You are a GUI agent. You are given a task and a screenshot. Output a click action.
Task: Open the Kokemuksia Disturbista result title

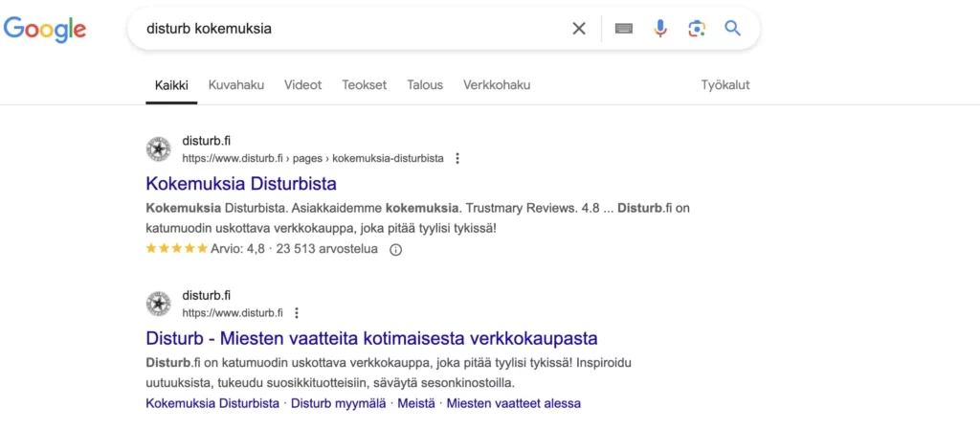[x=241, y=184]
